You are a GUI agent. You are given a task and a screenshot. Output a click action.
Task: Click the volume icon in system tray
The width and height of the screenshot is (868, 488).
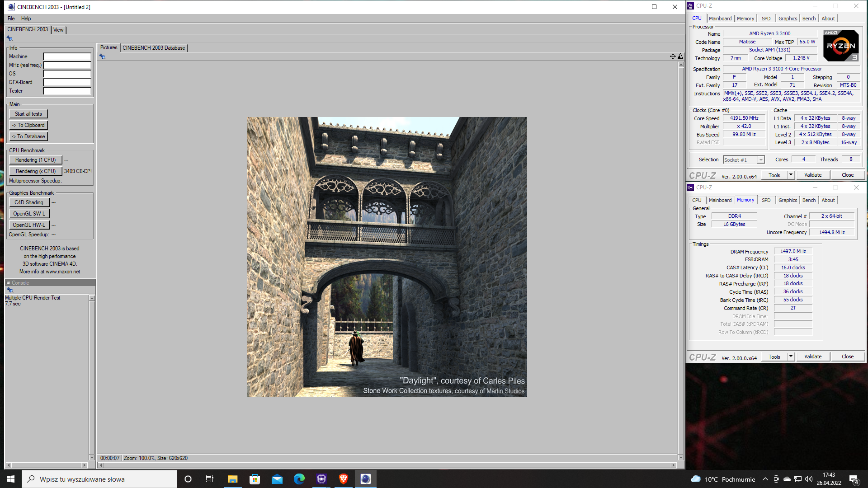[x=809, y=479]
